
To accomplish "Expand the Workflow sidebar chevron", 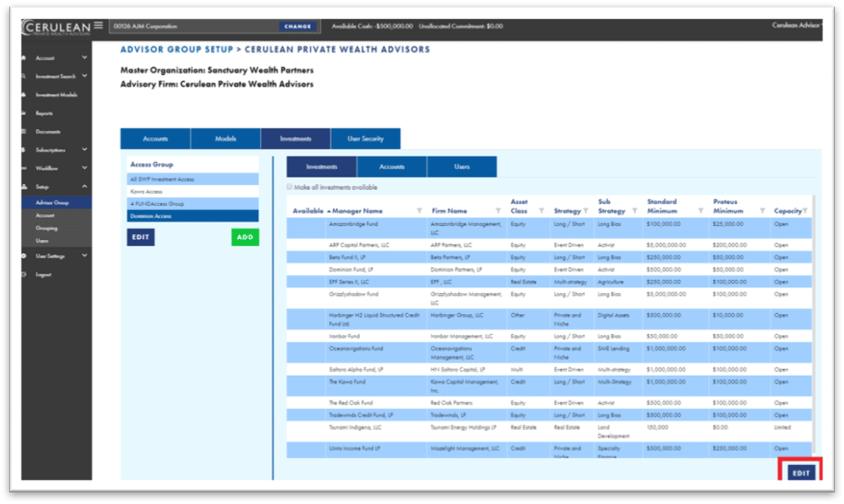I will pos(84,168).
